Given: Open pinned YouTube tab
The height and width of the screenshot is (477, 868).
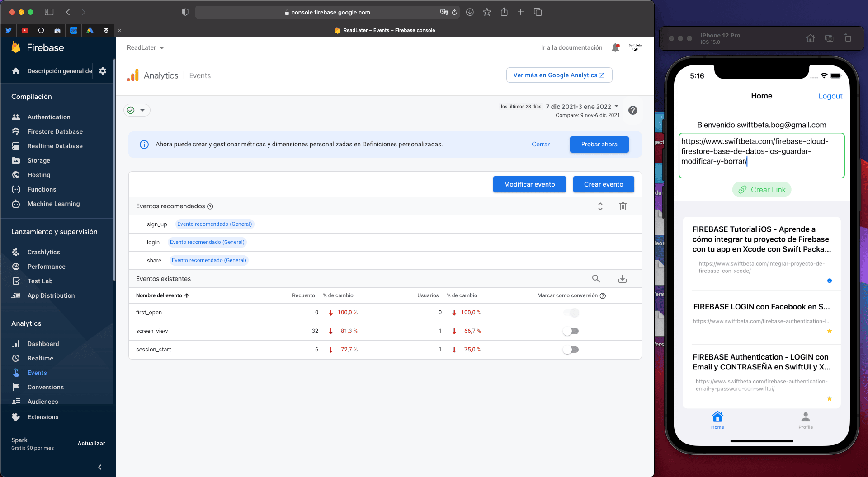Looking at the screenshot, I should (x=25, y=30).
